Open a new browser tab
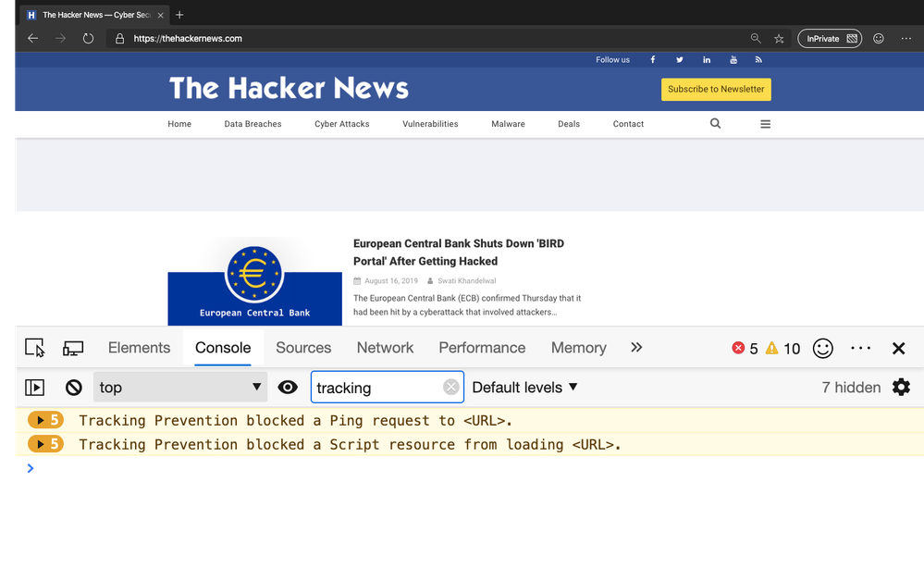 179,15
